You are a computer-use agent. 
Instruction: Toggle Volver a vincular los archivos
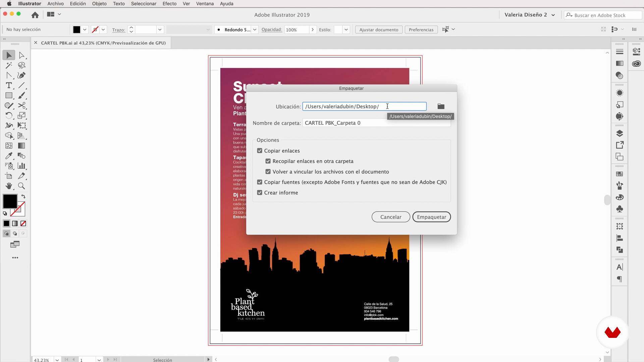(268, 171)
